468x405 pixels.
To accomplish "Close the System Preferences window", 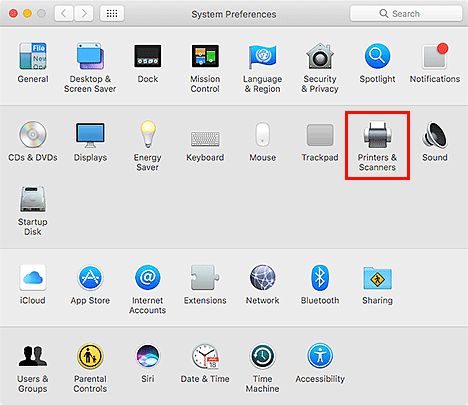I will click(x=13, y=14).
